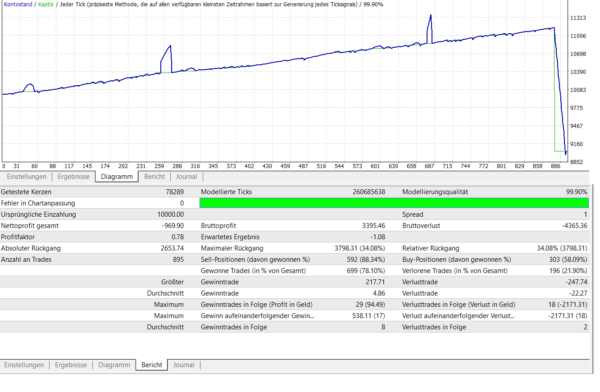Click the Getestete Kerzen value 78289
The image size is (600, 392).
(x=174, y=192)
